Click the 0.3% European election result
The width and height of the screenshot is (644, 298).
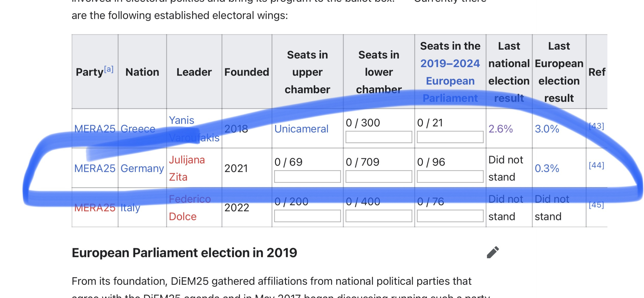pyautogui.click(x=547, y=168)
